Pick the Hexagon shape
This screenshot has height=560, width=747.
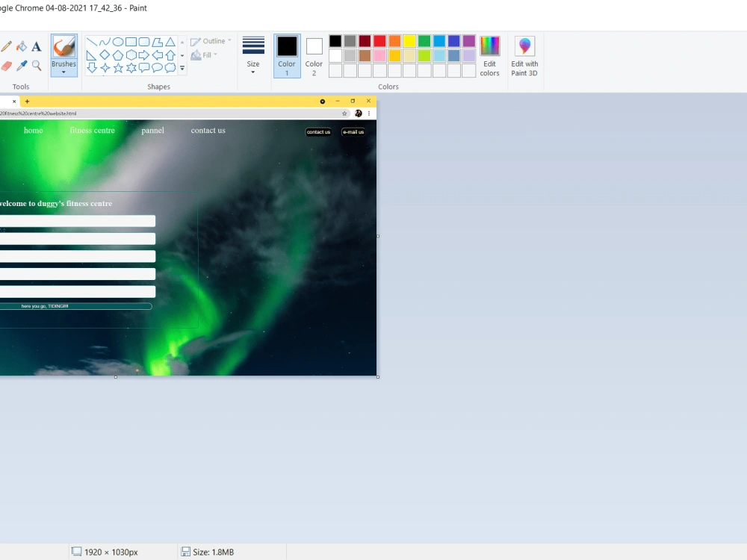131,55
